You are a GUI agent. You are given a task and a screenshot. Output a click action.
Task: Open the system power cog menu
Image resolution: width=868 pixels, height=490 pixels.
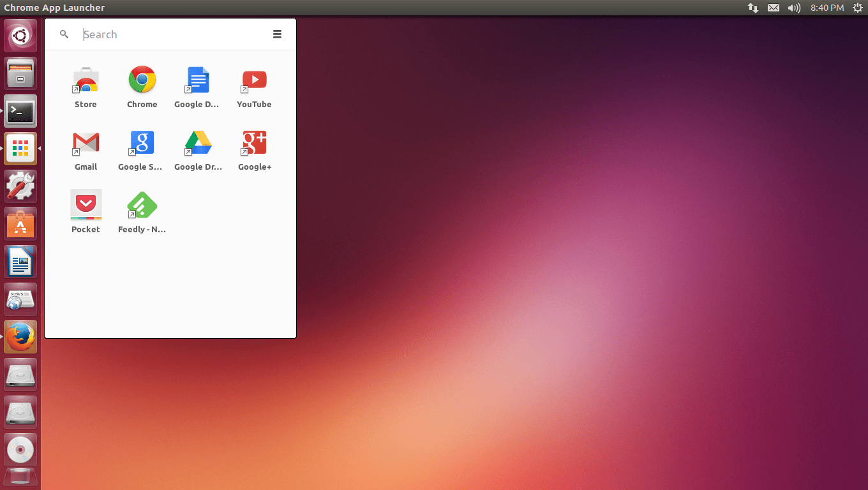(x=857, y=8)
